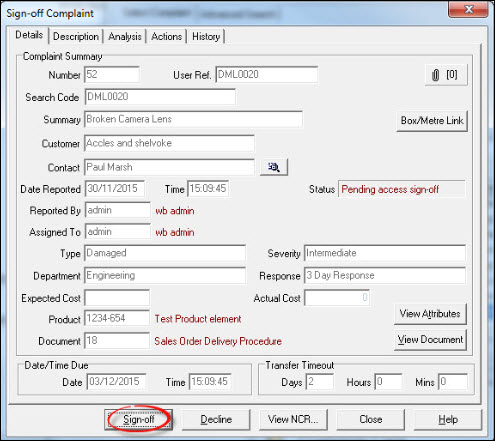
Task: Open the paperclip attachments button
Action: coord(446,75)
